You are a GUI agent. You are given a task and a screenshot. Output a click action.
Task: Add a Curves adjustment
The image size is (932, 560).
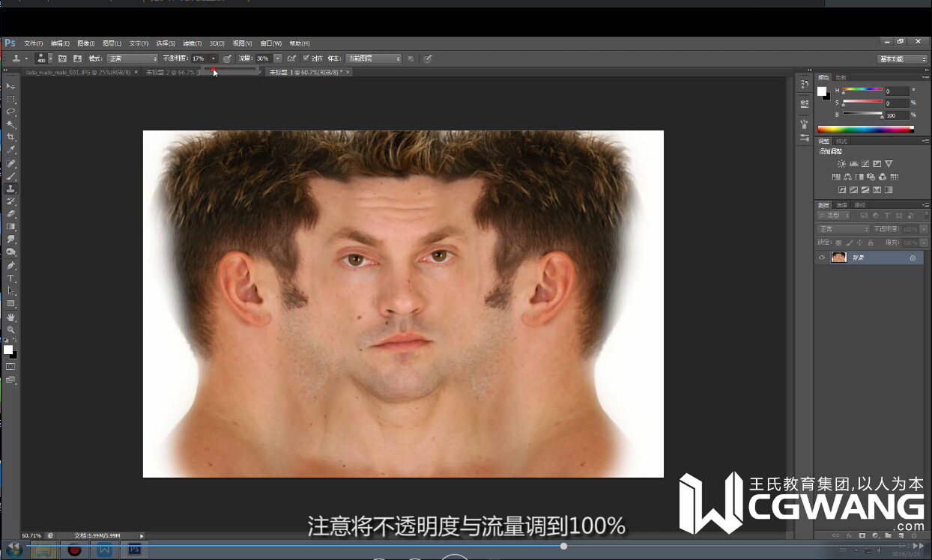click(x=865, y=164)
